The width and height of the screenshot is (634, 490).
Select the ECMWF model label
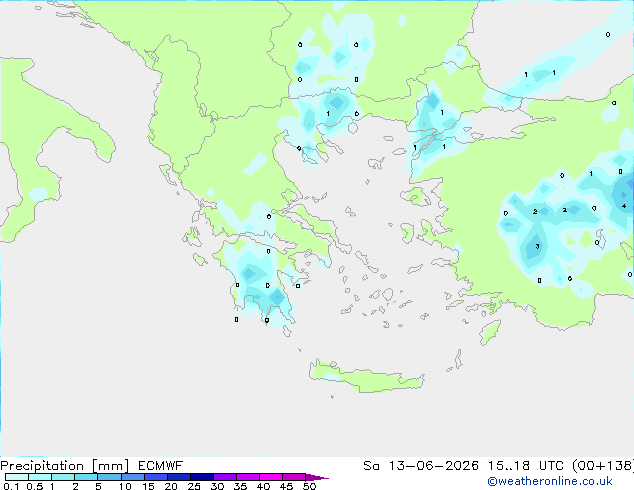[x=161, y=466]
